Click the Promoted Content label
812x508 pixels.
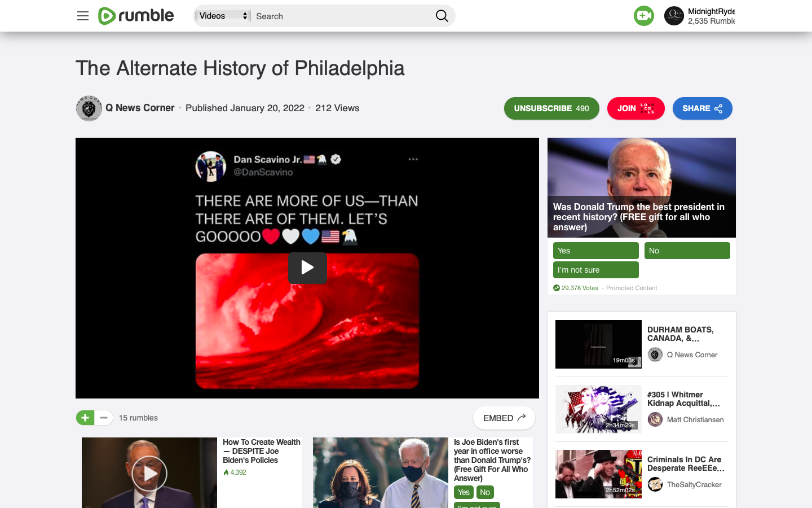632,288
